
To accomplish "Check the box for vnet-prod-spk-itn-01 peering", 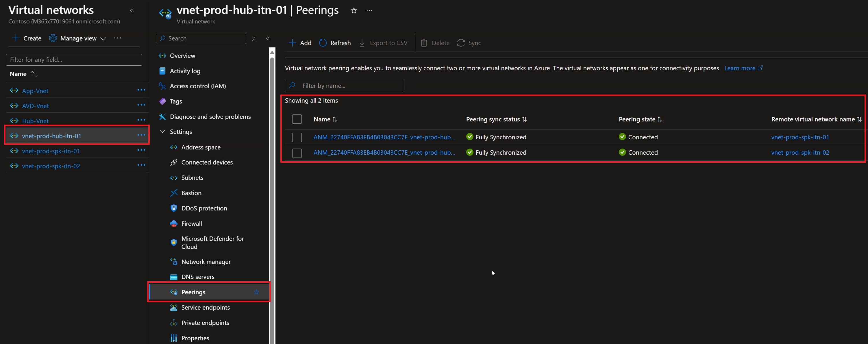I will coord(297,138).
